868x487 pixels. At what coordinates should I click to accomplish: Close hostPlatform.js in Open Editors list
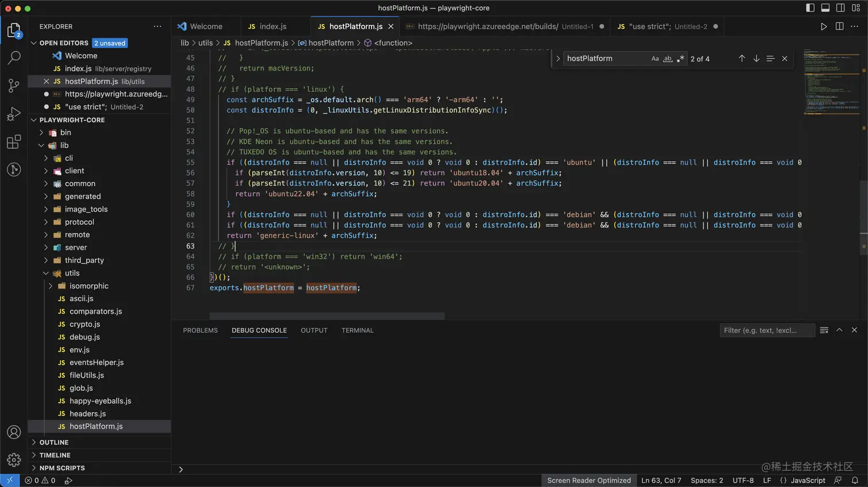point(46,81)
